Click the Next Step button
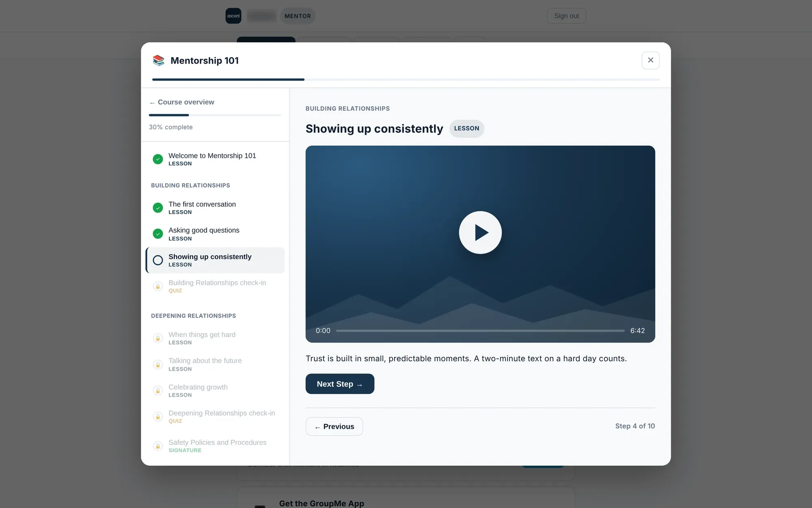Image resolution: width=812 pixels, height=508 pixels. [340, 384]
